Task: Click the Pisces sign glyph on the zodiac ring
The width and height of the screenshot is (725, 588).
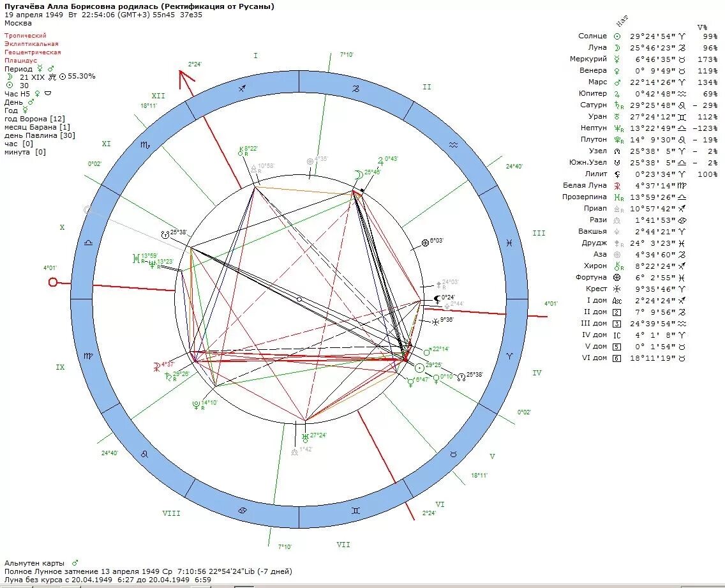Action: click(509, 243)
